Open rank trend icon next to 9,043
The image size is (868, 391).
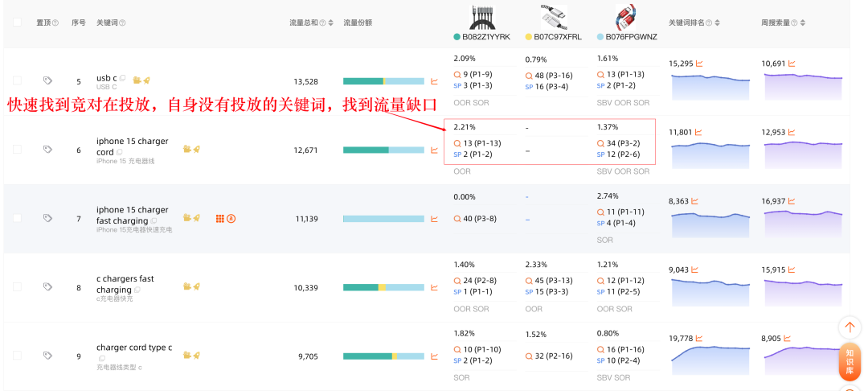pyautogui.click(x=694, y=270)
